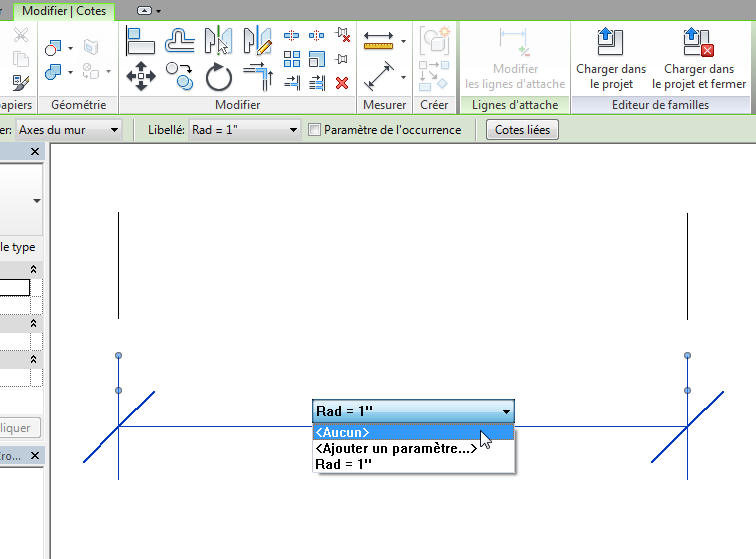Click the properties value input field
Screen dimensions: 756x559
pos(14,287)
